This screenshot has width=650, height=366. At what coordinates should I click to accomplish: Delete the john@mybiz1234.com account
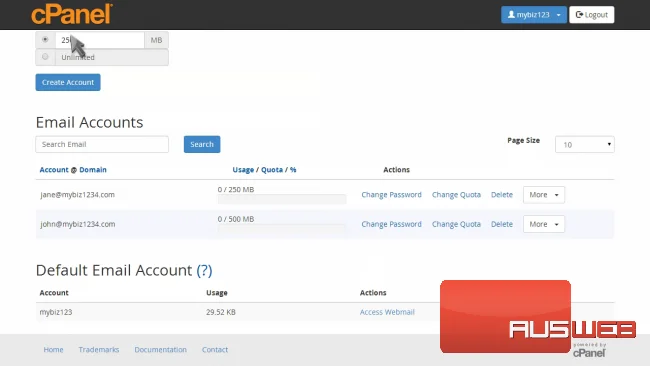tap(502, 224)
